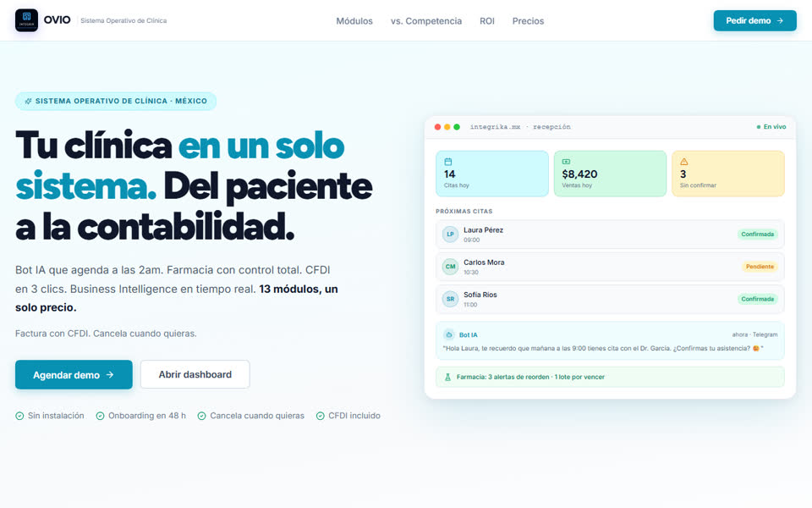
Task: Click check icon beside CFDI incluido
Action: [320, 416]
